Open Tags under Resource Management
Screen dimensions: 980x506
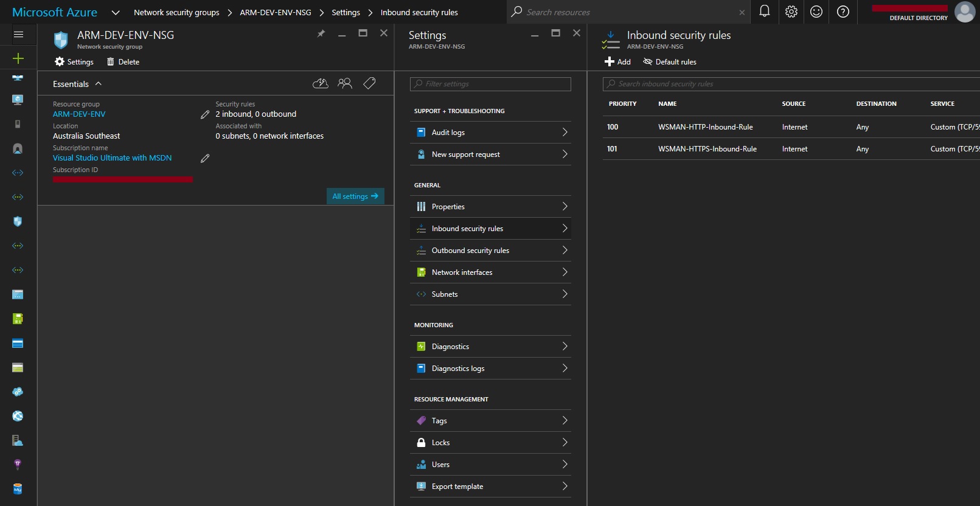(x=490, y=421)
